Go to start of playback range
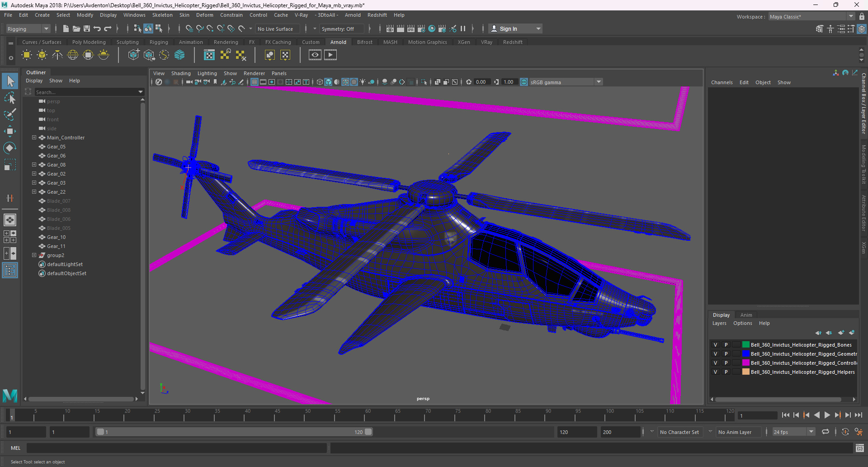 (786, 415)
